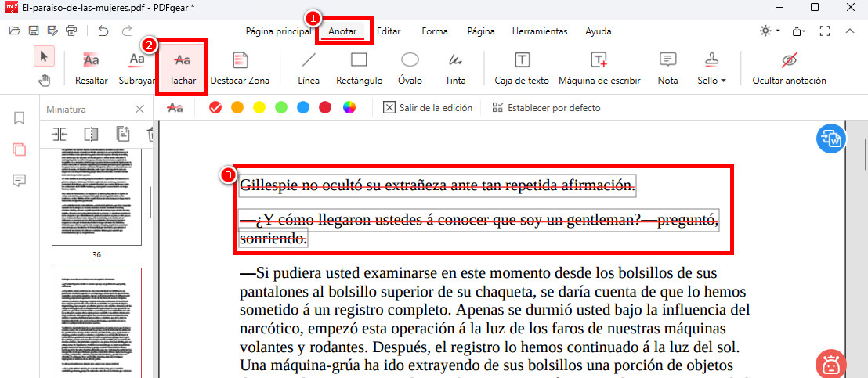Close the Miniatura panel
The image size is (868, 378).
(139, 110)
